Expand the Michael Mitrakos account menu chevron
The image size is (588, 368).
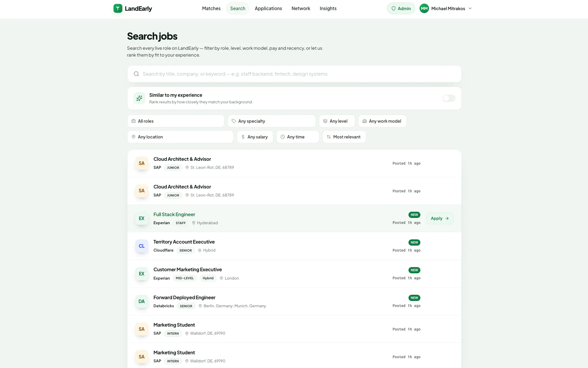[470, 8]
